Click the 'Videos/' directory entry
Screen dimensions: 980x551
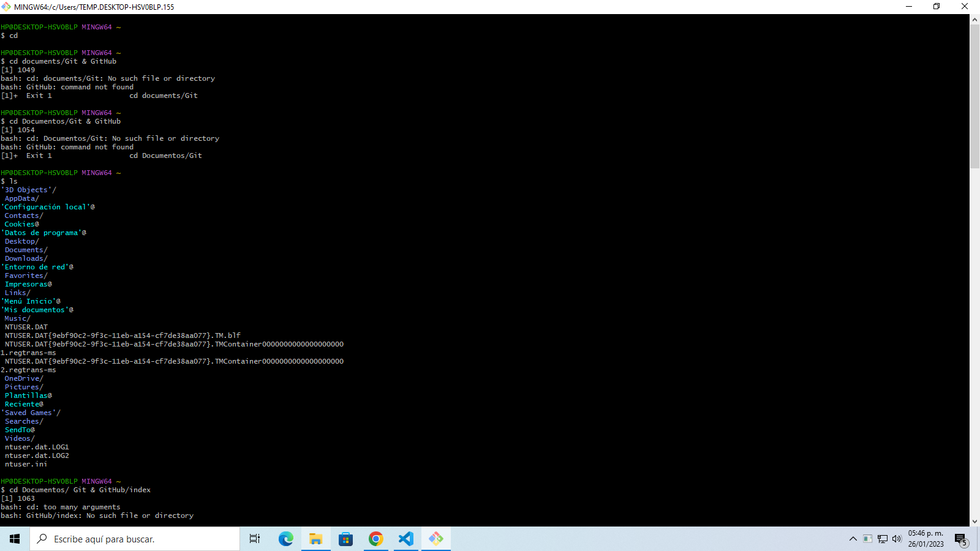[20, 438]
